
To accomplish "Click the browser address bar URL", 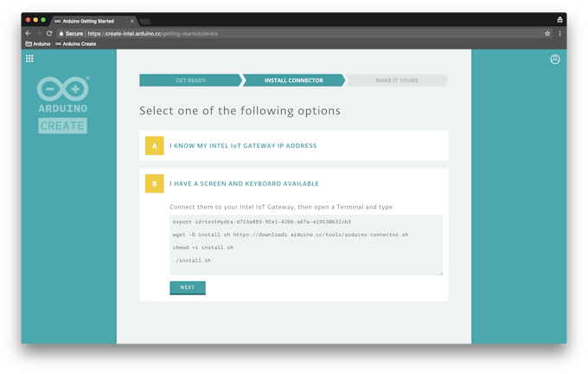I will (153, 34).
